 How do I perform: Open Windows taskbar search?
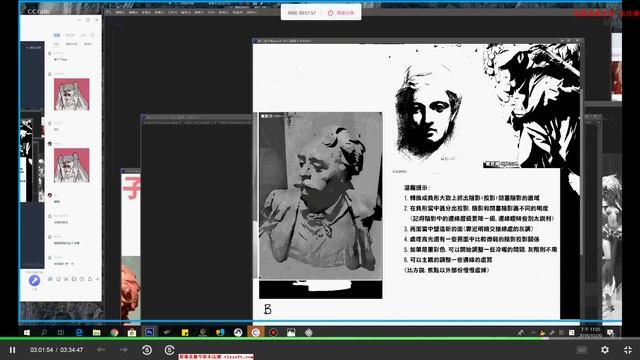(x=44, y=332)
